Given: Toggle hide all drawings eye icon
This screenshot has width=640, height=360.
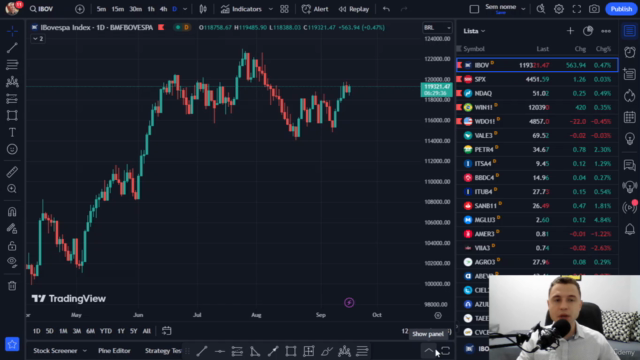Looking at the screenshot, I should pos(12,262).
